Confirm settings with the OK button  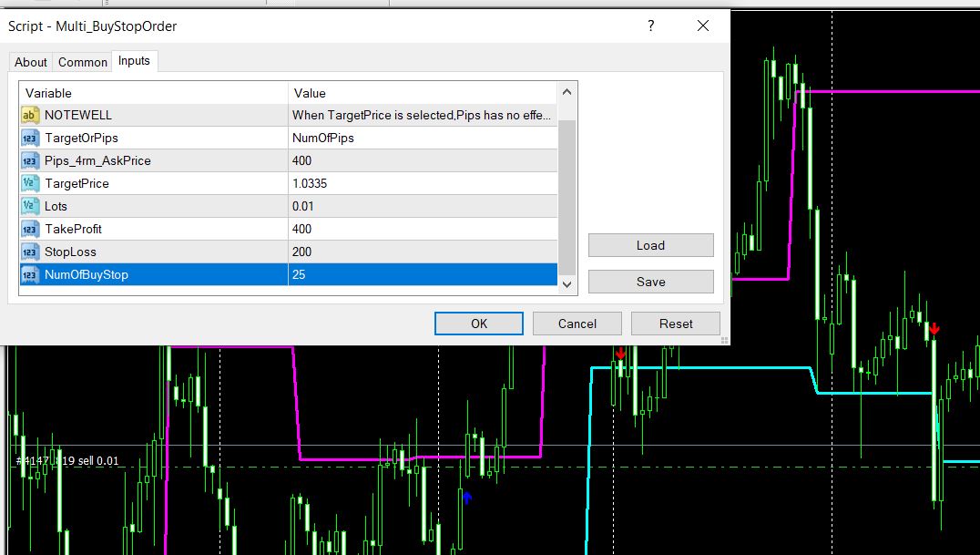pyautogui.click(x=478, y=324)
